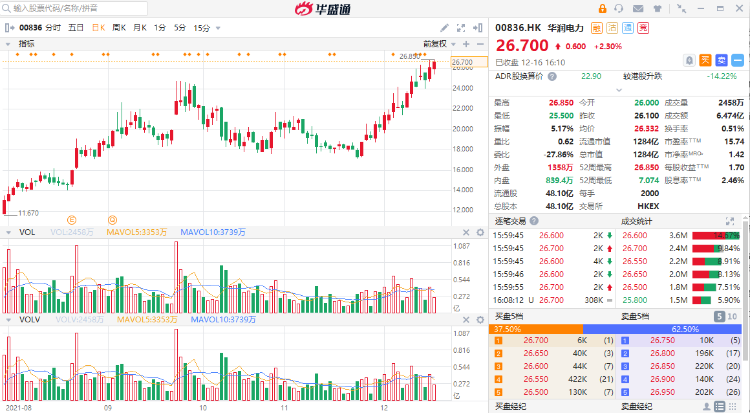Zoom in chart with plus icon

coord(466,44)
